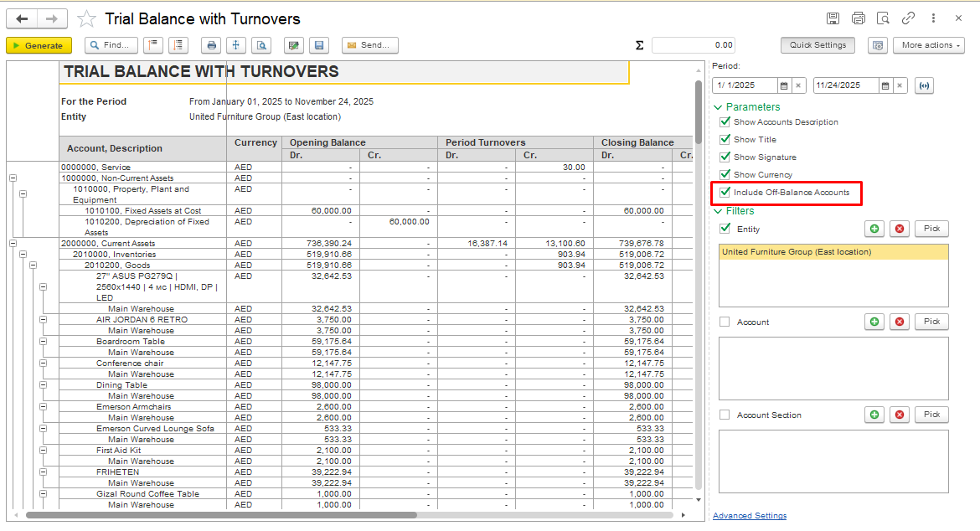
Task: Open the Advanced Settings link
Action: click(749, 516)
